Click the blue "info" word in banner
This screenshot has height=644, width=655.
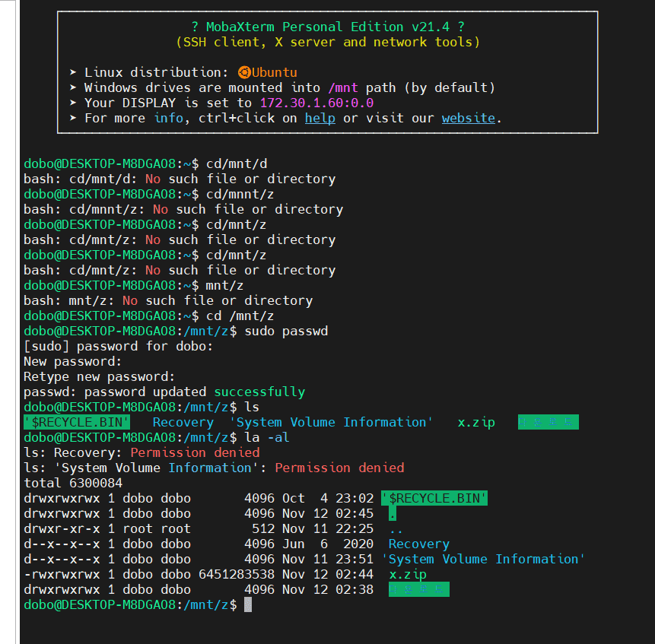click(x=169, y=119)
